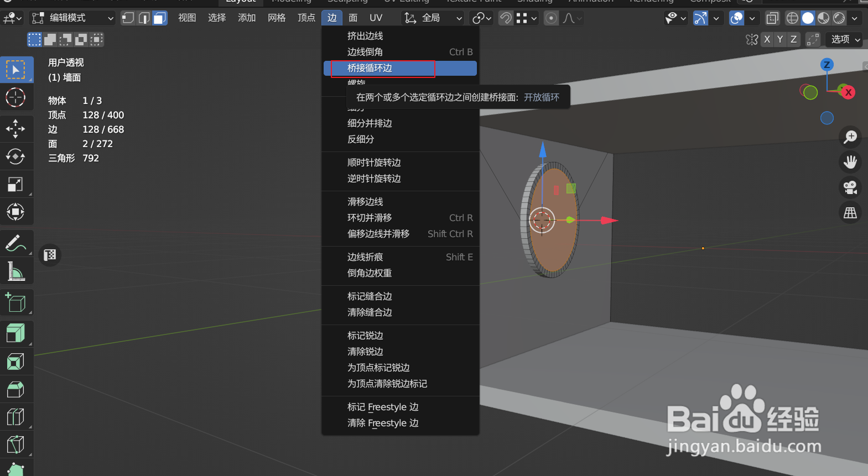Choose 标记缝合边 menu entry
Screen dimensions: 868x476
400,296
